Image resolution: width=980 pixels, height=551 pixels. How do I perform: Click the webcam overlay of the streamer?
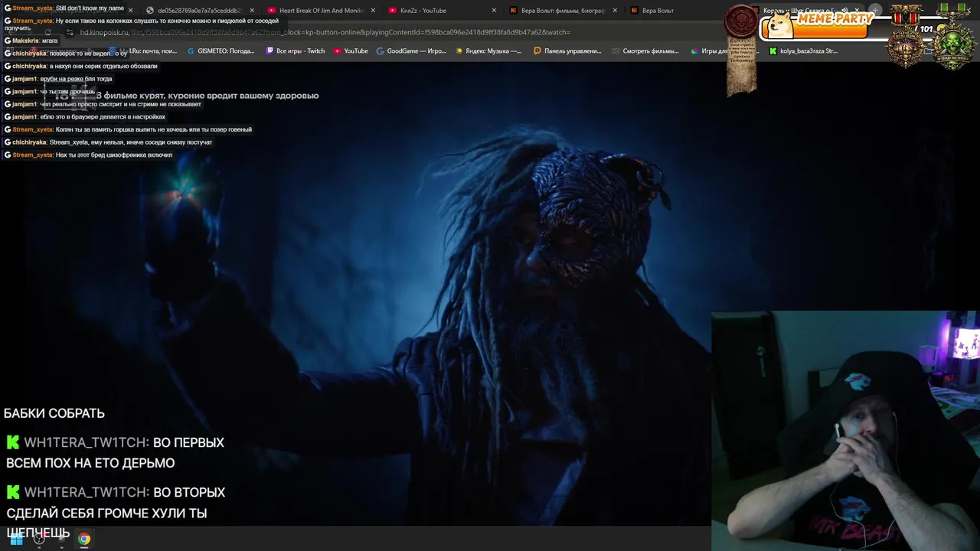(845, 431)
